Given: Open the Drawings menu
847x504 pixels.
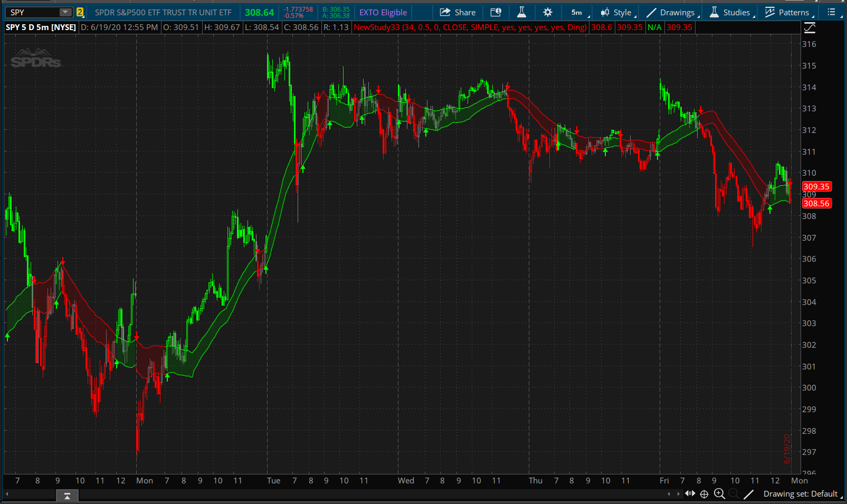Looking at the screenshot, I should click(x=672, y=12).
